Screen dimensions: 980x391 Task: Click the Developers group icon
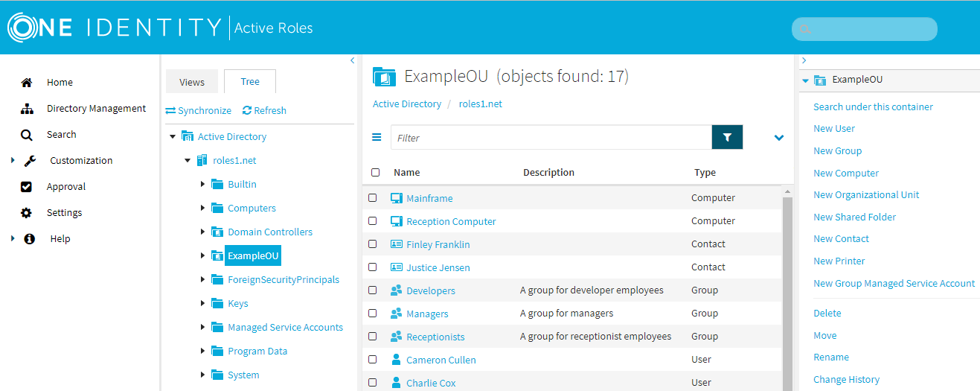(x=396, y=290)
